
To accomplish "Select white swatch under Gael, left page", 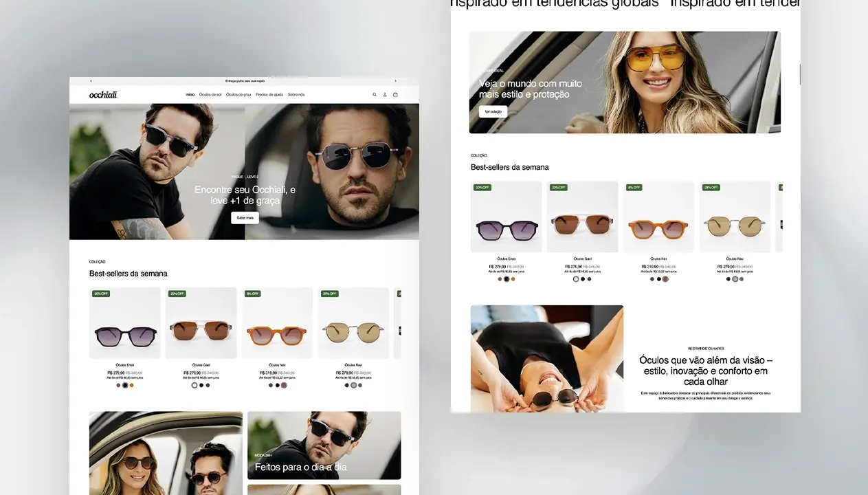I will [x=194, y=386].
